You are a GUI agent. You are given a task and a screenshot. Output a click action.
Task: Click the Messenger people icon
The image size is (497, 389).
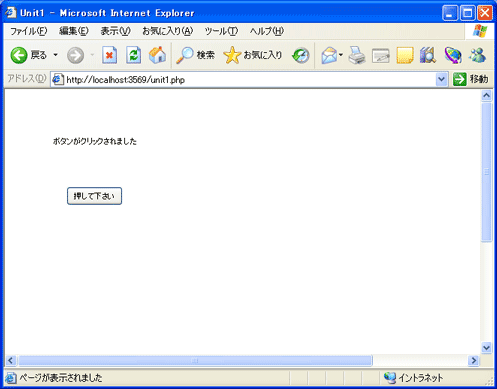pyautogui.click(x=477, y=55)
